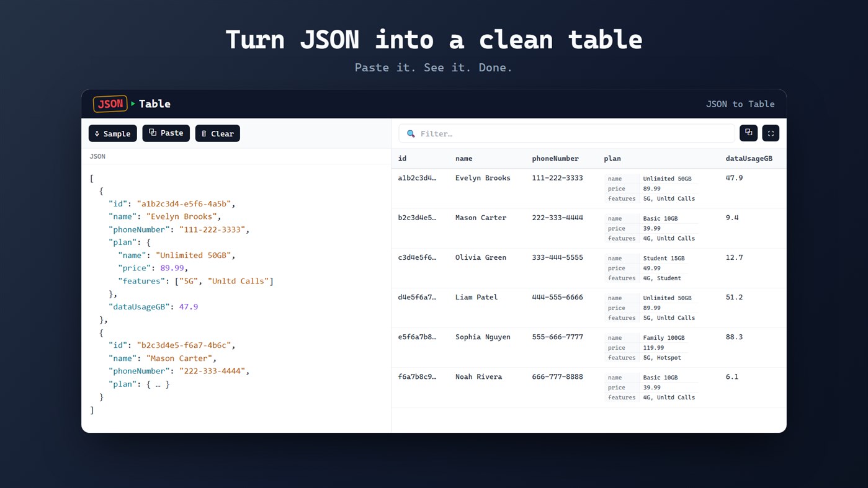The width and height of the screenshot is (868, 488).
Task: Click the name cell Noah Rivera
Action: pyautogui.click(x=478, y=376)
